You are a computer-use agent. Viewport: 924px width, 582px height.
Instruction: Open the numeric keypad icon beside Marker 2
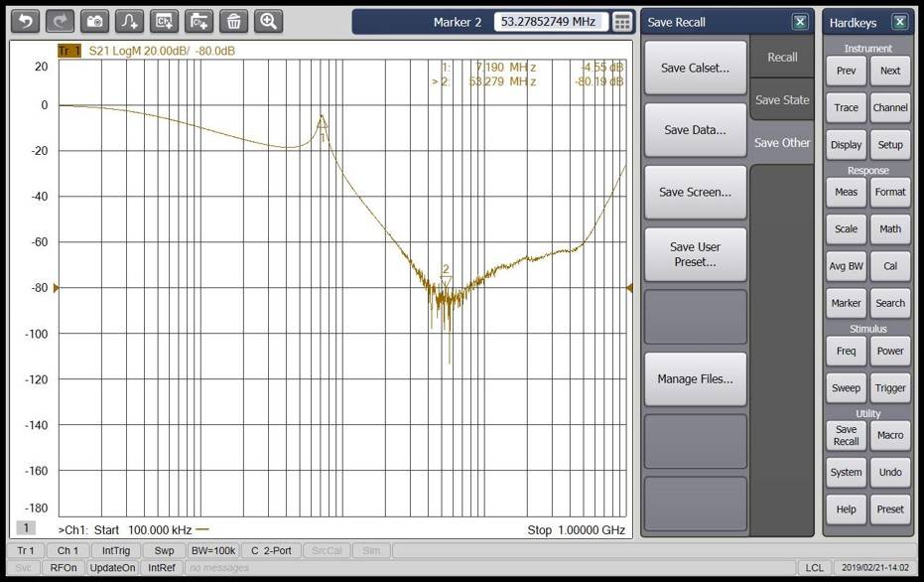(622, 22)
